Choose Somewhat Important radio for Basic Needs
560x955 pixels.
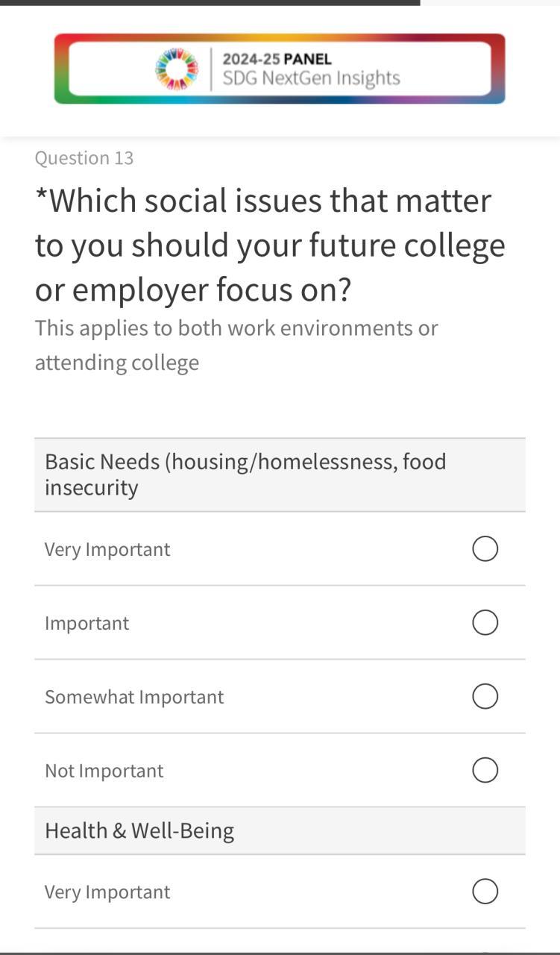pos(485,696)
